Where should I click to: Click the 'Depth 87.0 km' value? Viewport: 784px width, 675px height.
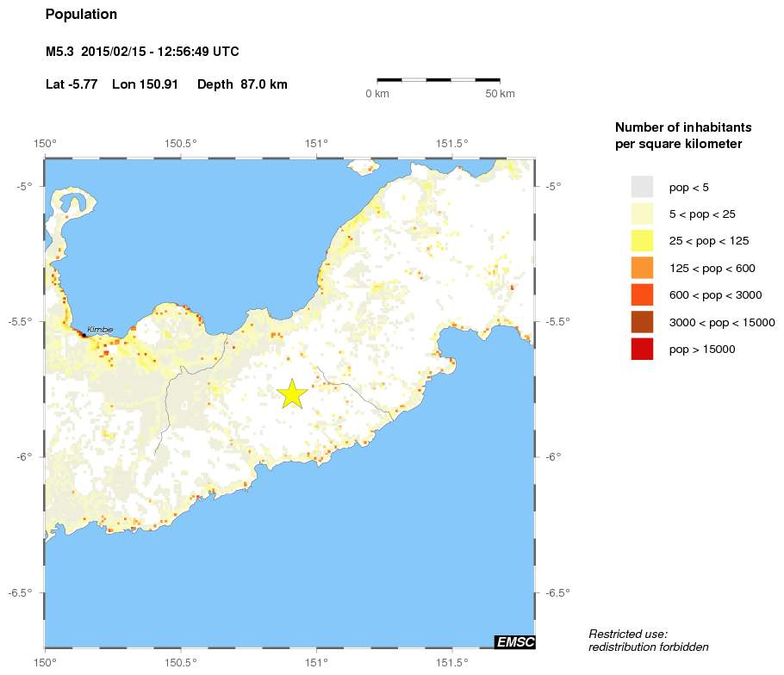242,84
